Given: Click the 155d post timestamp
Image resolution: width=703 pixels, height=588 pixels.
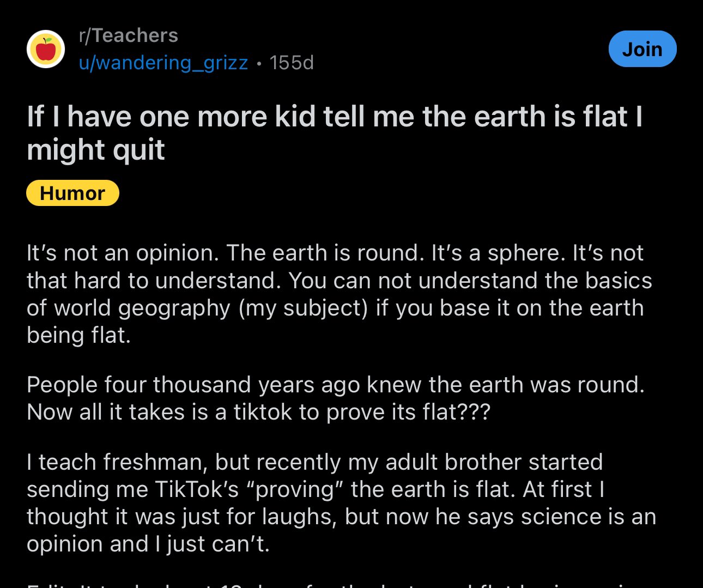Looking at the screenshot, I should click(292, 63).
